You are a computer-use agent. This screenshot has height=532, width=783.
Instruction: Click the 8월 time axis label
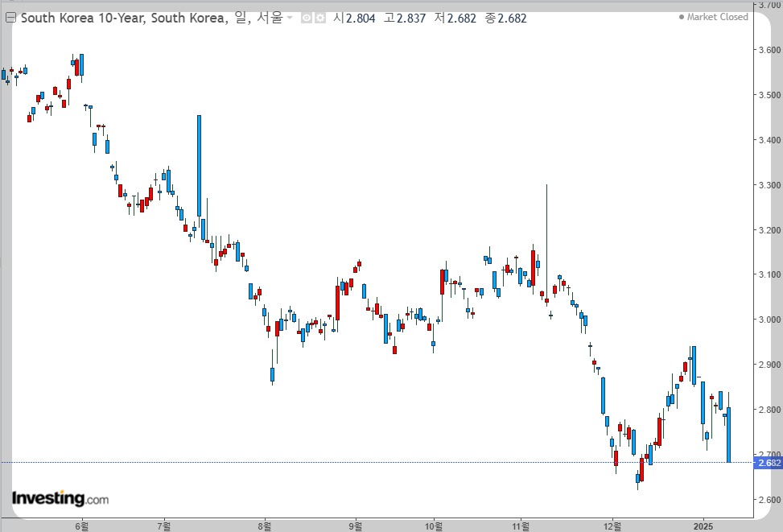(265, 526)
